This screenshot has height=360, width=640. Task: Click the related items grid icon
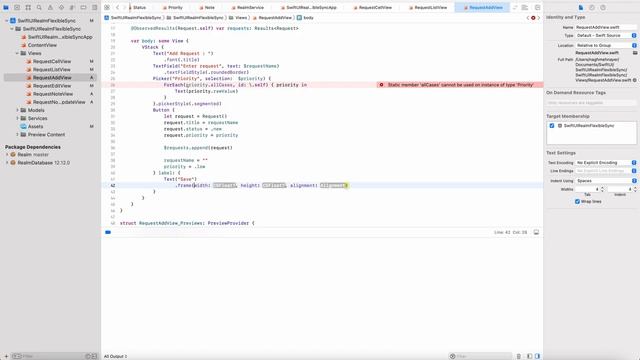point(107,7)
